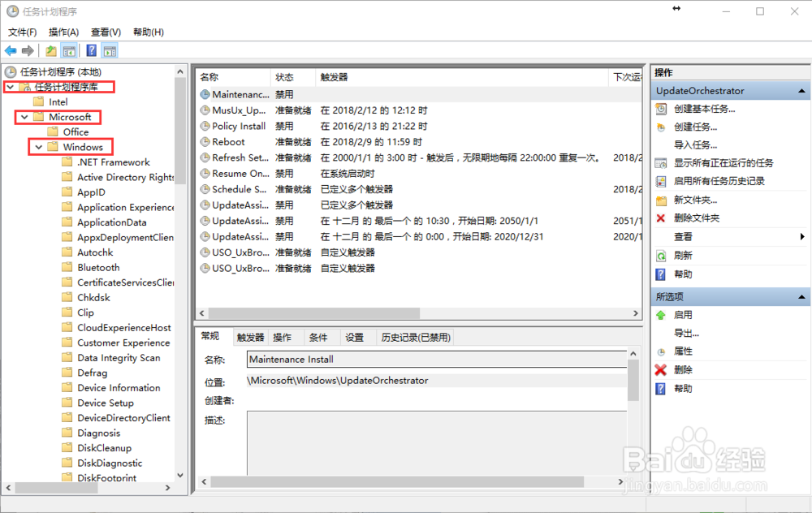Open the 查看(V) menu
The image size is (812, 513).
click(106, 32)
